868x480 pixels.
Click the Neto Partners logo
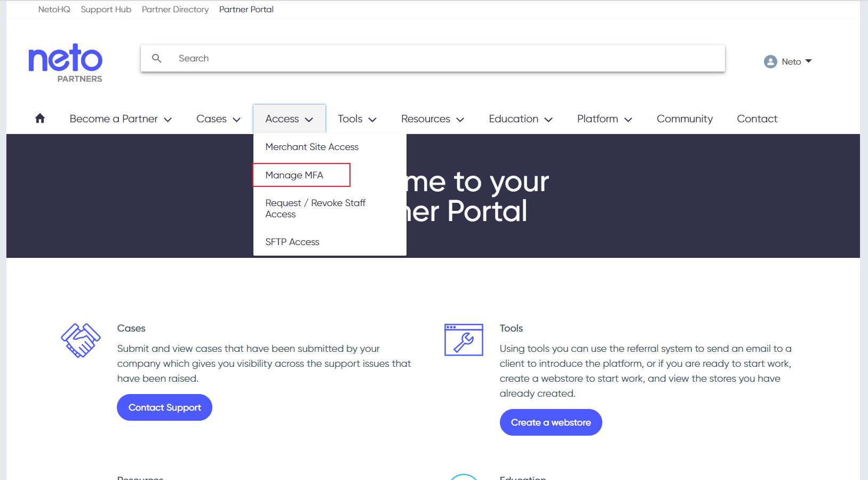[x=65, y=63]
